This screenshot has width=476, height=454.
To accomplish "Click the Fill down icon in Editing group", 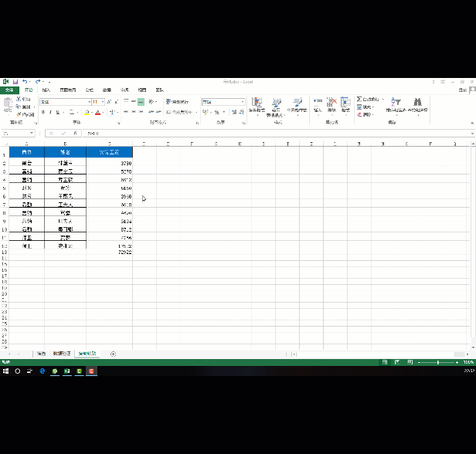I will (359, 107).
